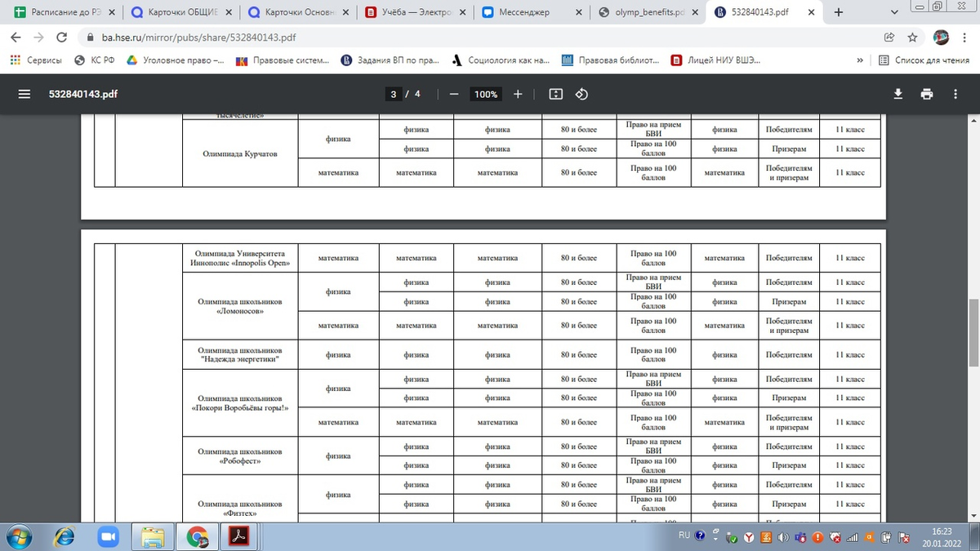This screenshot has height=551, width=980.
Task: Open Chrome's three-dot menu
Action: [x=964, y=38]
